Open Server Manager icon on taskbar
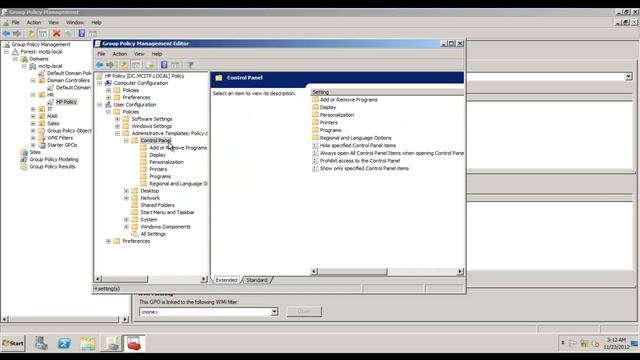 [x=41, y=343]
